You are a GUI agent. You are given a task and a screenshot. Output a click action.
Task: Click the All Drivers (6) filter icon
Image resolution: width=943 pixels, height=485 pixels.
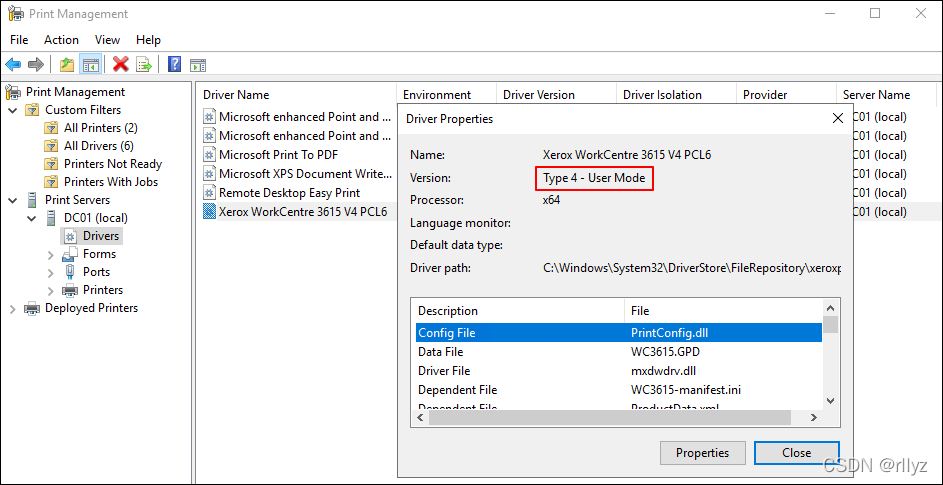click(x=52, y=146)
